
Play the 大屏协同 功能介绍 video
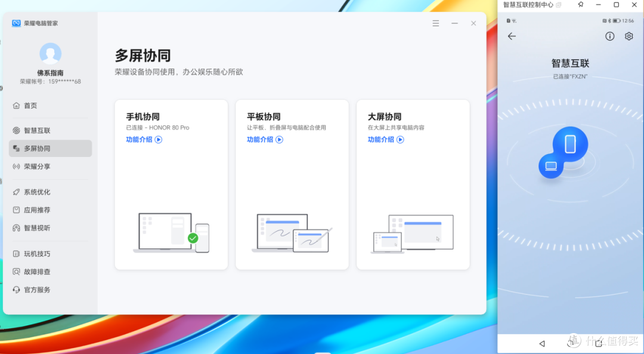pyautogui.click(x=386, y=139)
